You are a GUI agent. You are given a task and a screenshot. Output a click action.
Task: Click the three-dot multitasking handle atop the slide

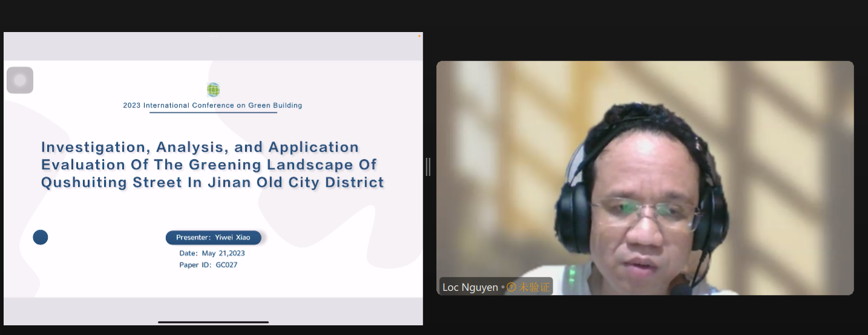pyautogui.click(x=213, y=36)
